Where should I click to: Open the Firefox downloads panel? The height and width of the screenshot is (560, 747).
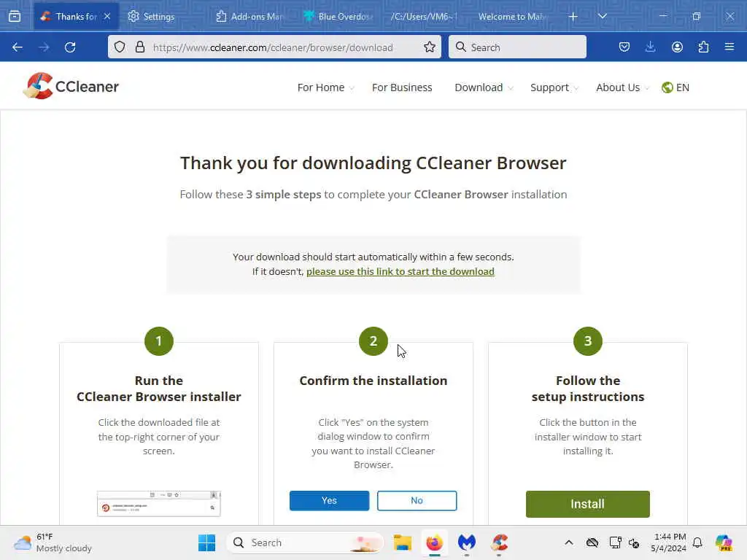tap(650, 47)
